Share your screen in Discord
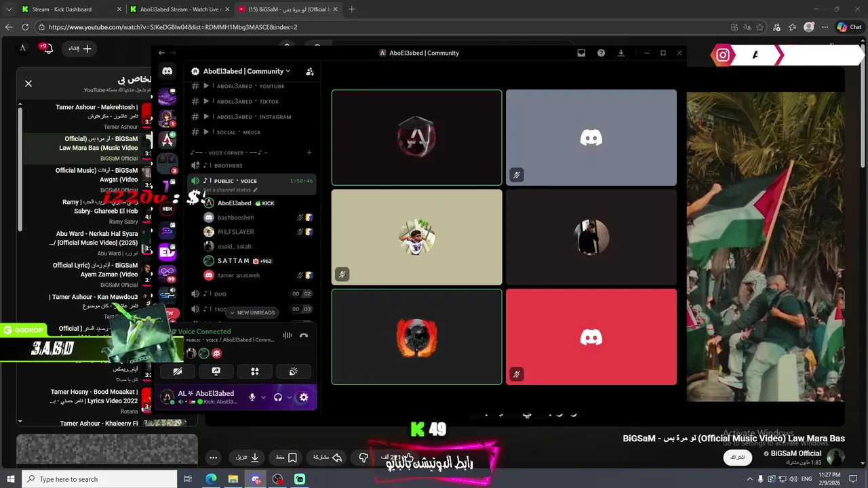Viewport: 868px width, 488px height. coord(216,371)
